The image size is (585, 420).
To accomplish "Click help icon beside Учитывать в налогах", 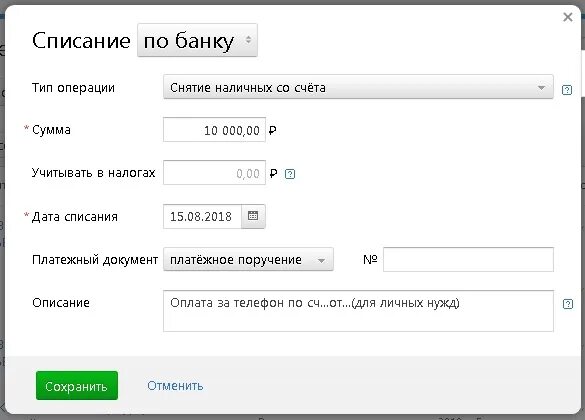I will coord(290,174).
